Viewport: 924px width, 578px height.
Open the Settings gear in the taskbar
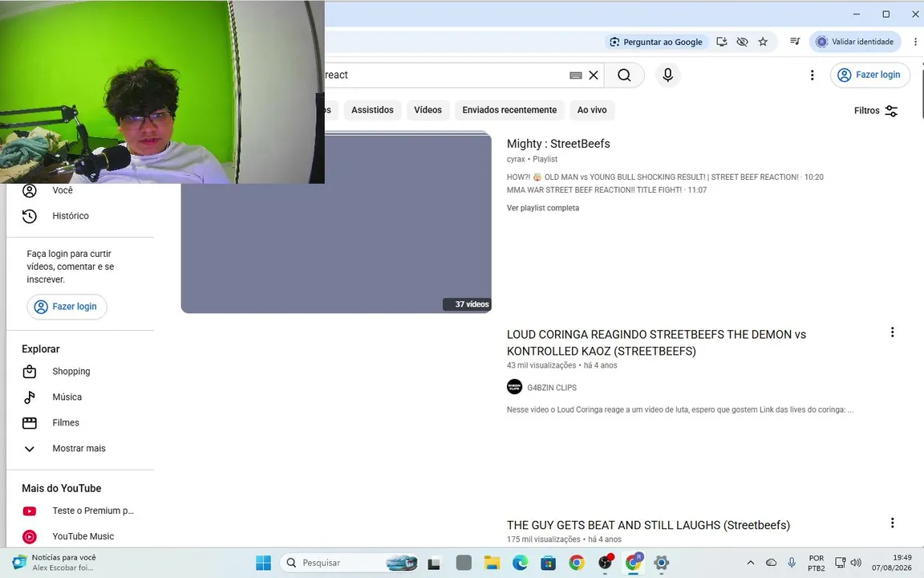pos(661,563)
